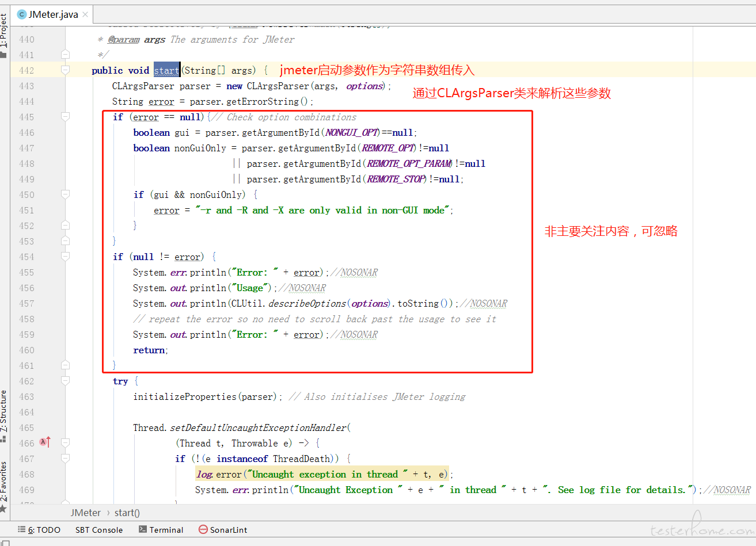Click the start() method breadcrumb

(x=127, y=513)
